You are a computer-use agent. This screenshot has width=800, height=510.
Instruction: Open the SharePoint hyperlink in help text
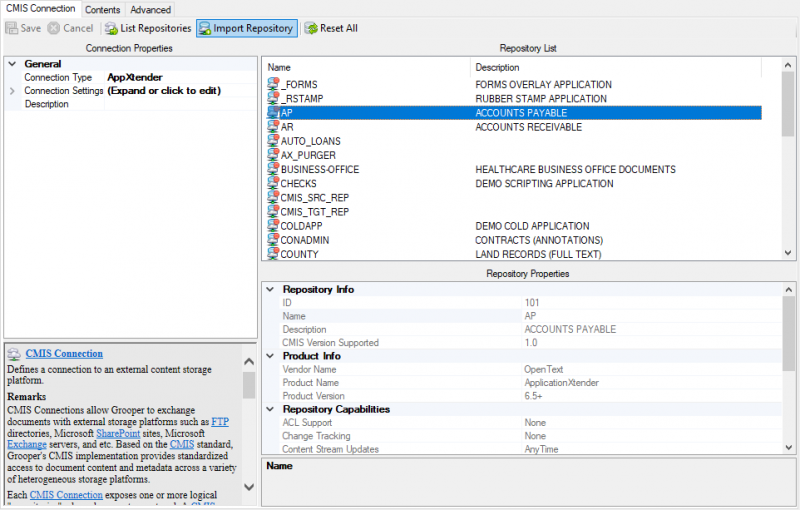pos(117,433)
